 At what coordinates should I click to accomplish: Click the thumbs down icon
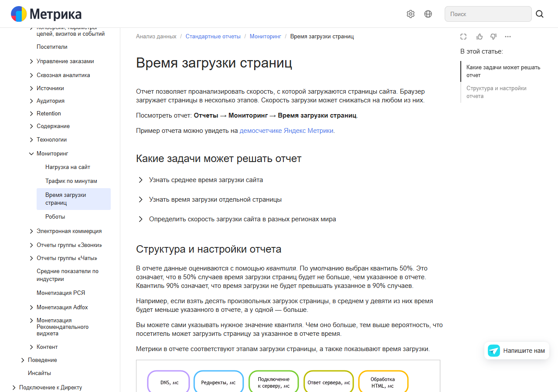point(493,37)
